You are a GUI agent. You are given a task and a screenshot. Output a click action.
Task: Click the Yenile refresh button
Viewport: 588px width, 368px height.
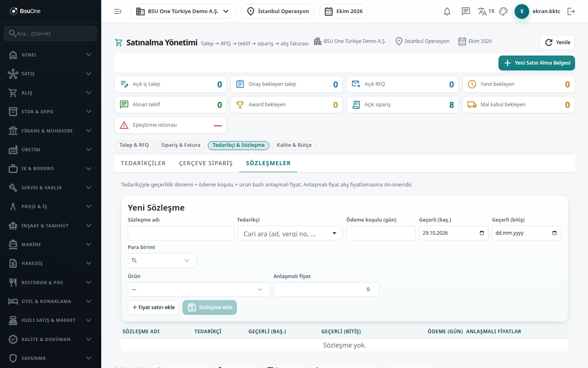click(557, 43)
